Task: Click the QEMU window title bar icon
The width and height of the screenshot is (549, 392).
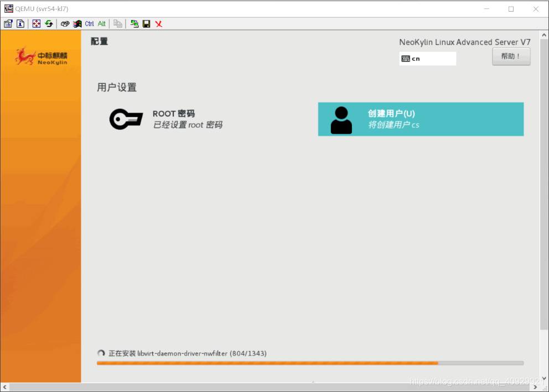Action: pyautogui.click(x=8, y=9)
